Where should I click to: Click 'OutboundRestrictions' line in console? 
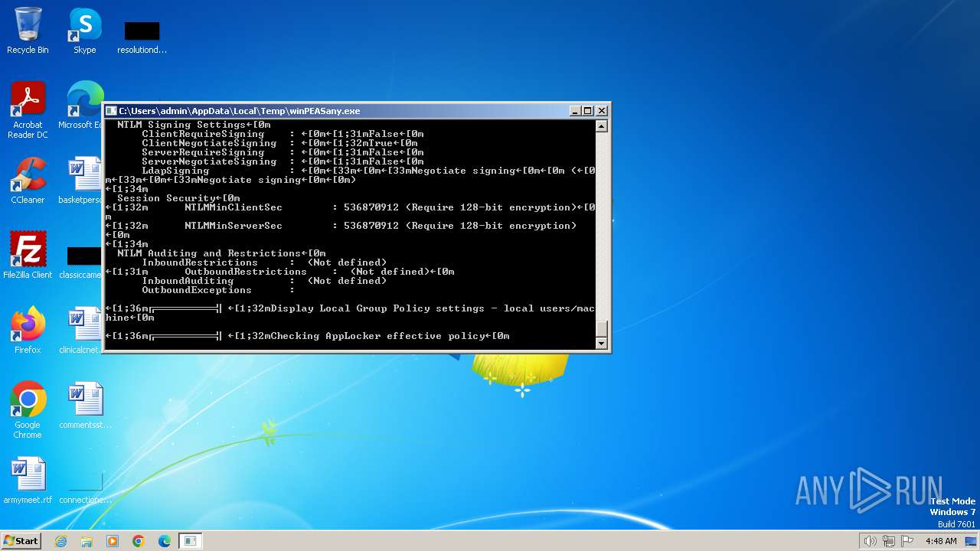279,272
